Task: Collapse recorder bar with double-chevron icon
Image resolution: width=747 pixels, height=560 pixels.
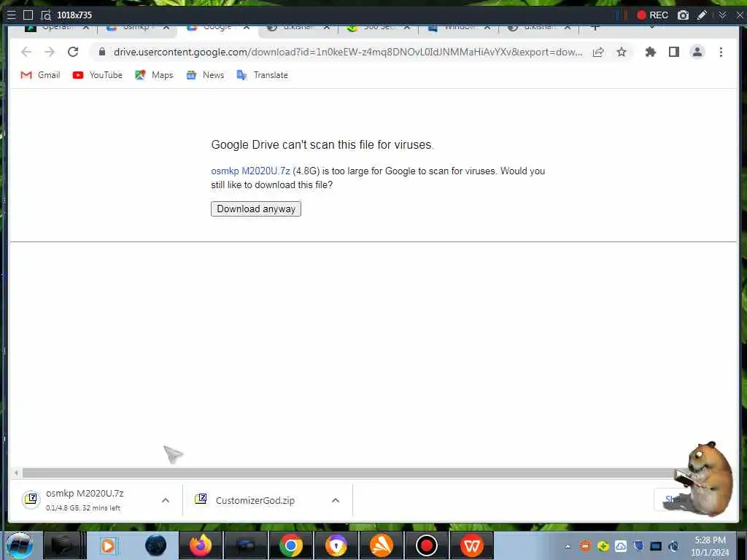Action: pyautogui.click(x=722, y=15)
